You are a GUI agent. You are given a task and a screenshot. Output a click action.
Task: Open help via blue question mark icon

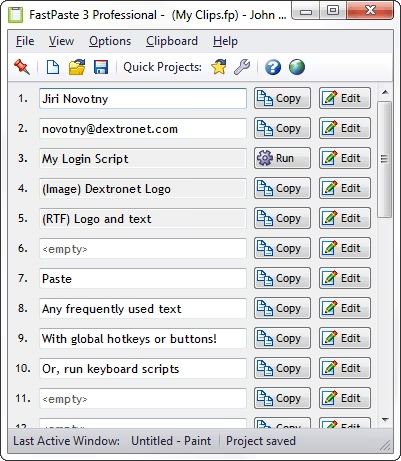(273, 67)
